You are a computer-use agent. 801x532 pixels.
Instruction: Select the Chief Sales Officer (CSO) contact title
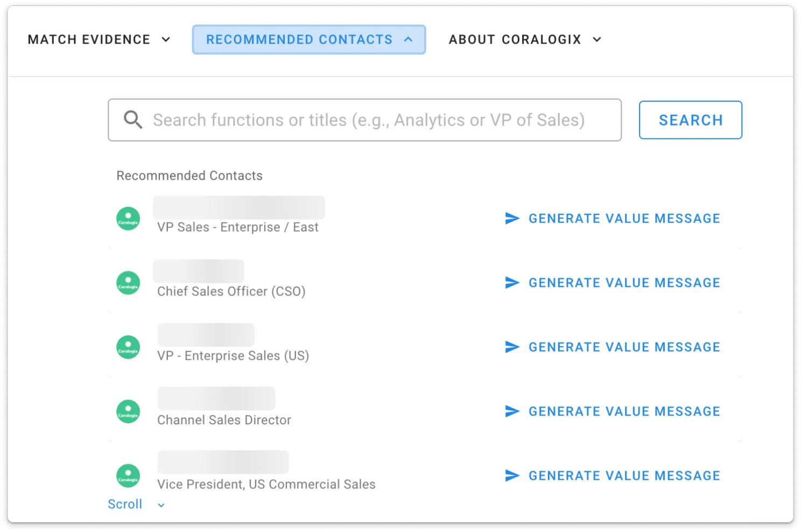(231, 291)
